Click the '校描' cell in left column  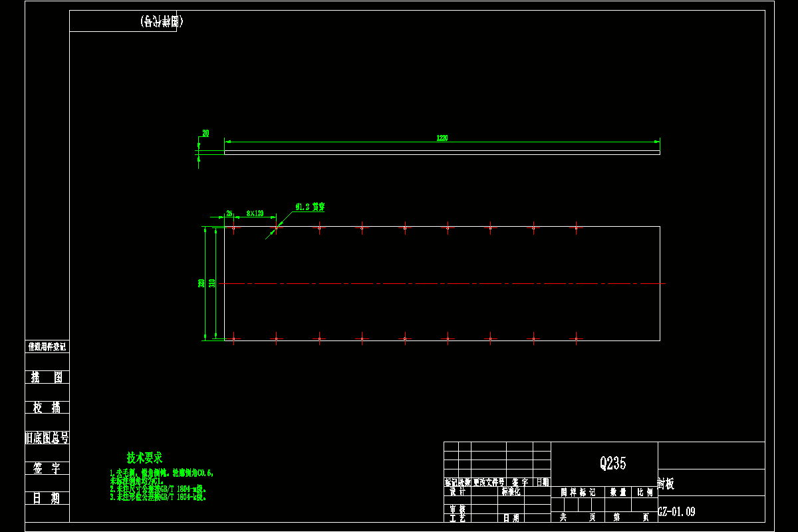(x=47, y=407)
